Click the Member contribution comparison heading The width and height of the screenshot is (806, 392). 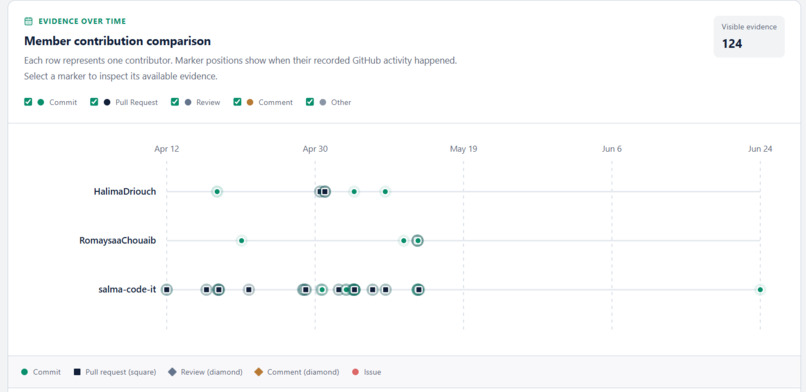[117, 41]
